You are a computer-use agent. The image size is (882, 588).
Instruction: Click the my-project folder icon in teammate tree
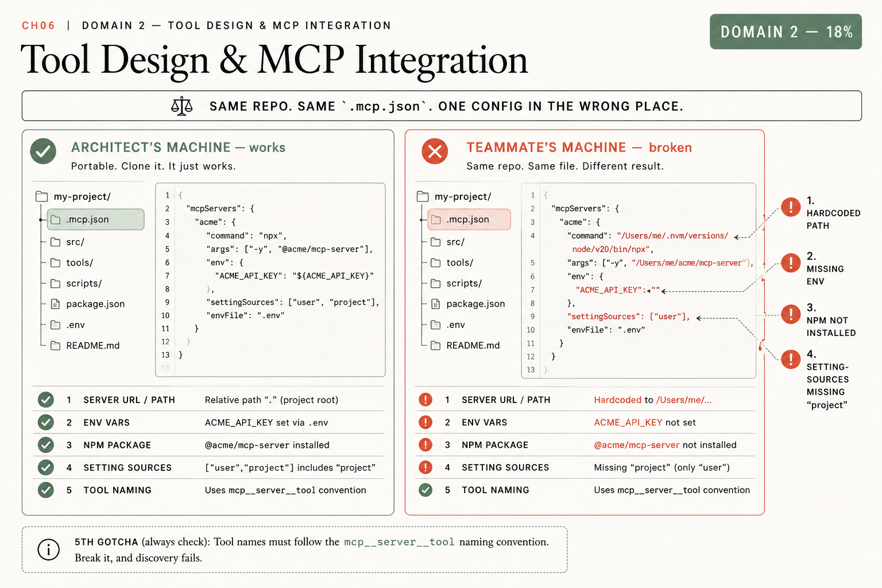pyautogui.click(x=423, y=196)
